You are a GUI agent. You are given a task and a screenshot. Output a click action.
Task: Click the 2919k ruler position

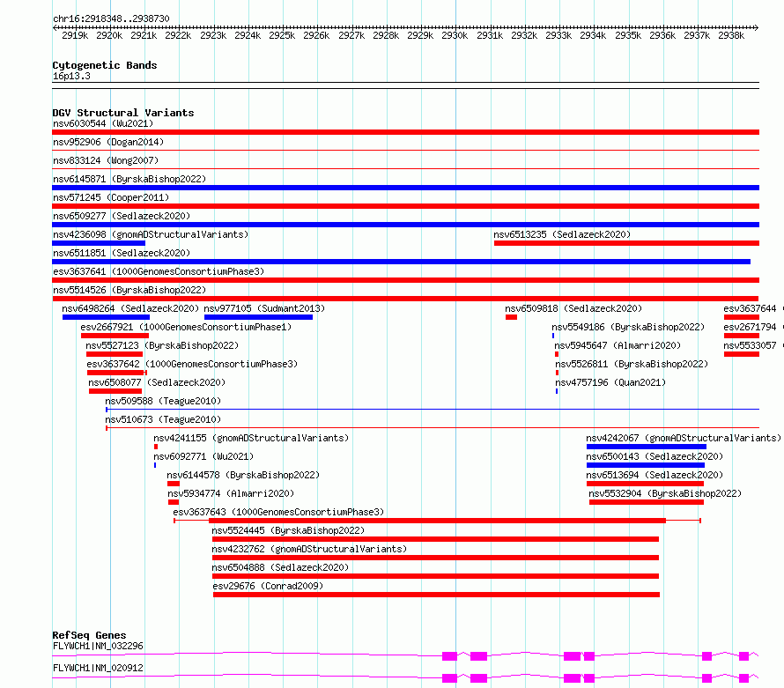(75, 35)
